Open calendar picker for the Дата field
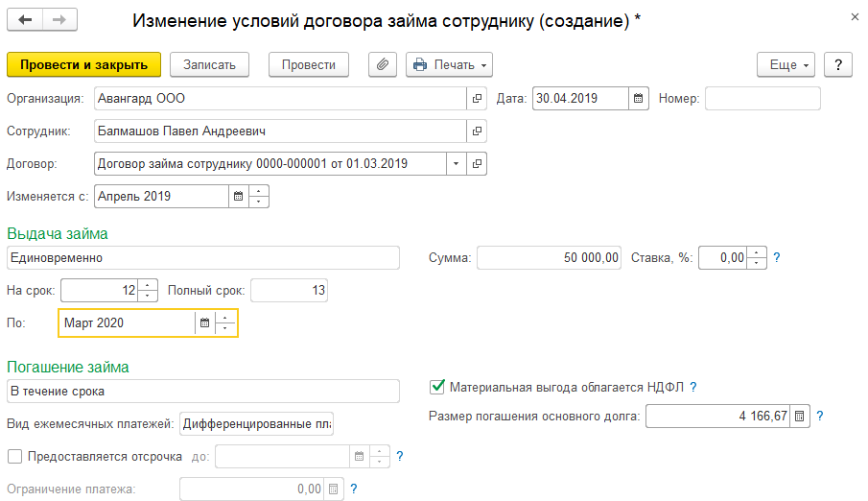 click(639, 99)
